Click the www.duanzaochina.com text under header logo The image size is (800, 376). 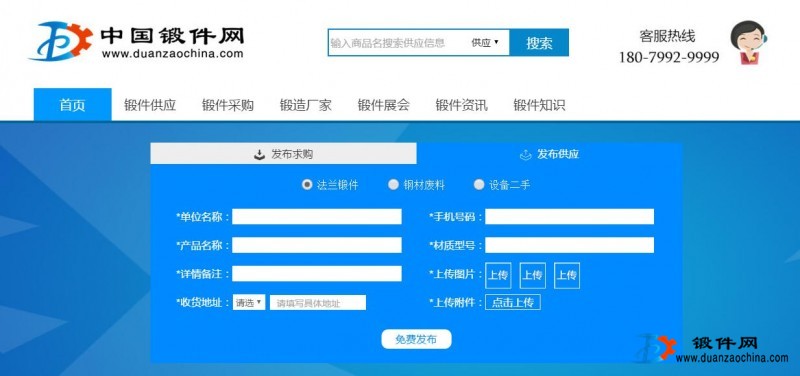coord(172,53)
